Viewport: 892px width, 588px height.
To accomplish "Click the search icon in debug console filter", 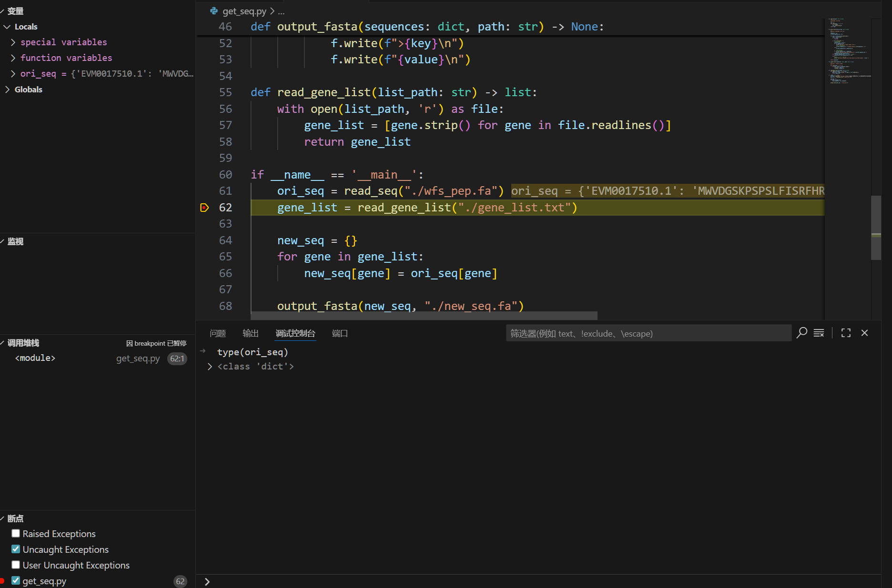I will [802, 333].
